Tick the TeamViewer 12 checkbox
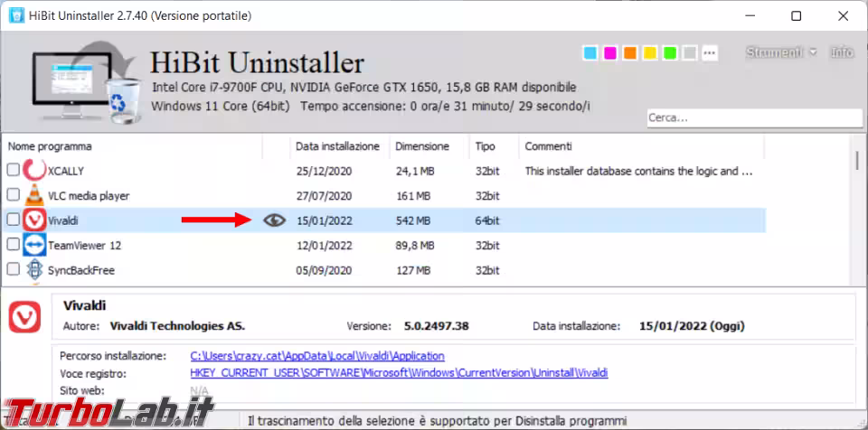868x430 pixels. pyautogui.click(x=14, y=245)
